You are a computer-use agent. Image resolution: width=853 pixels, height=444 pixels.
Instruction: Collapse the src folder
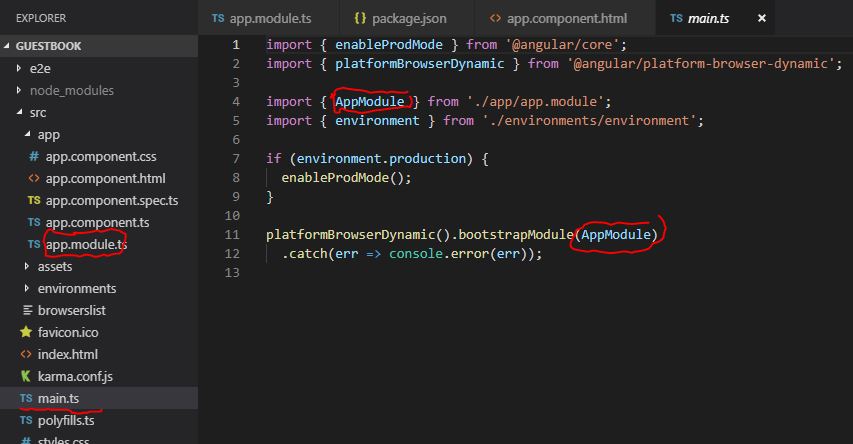tap(20, 113)
